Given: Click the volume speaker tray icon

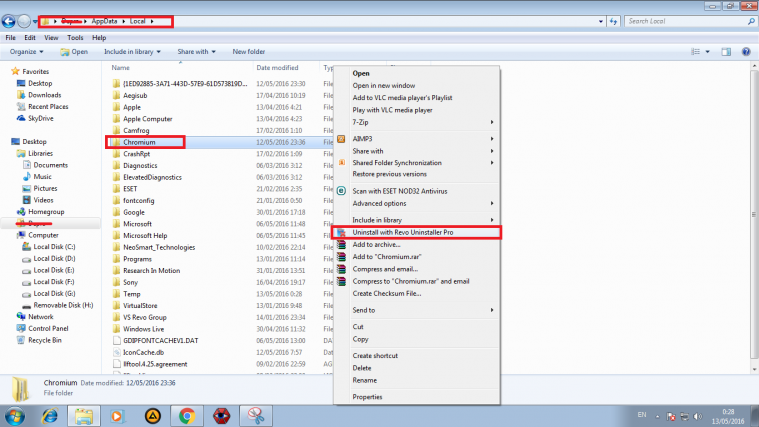Looking at the screenshot, I should point(698,416).
